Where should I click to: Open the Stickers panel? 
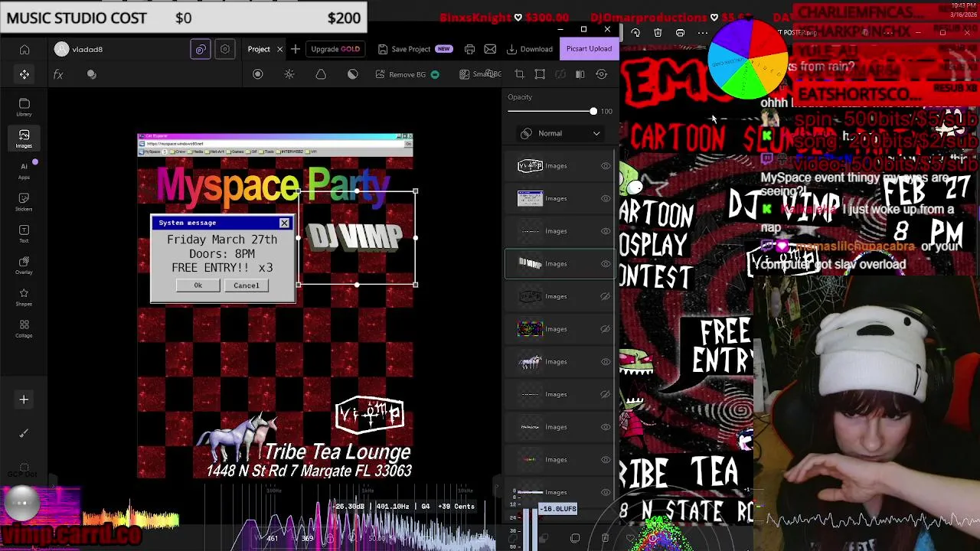24,202
